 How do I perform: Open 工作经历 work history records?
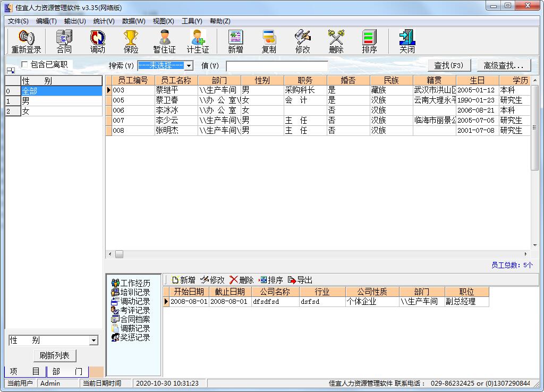pos(131,283)
